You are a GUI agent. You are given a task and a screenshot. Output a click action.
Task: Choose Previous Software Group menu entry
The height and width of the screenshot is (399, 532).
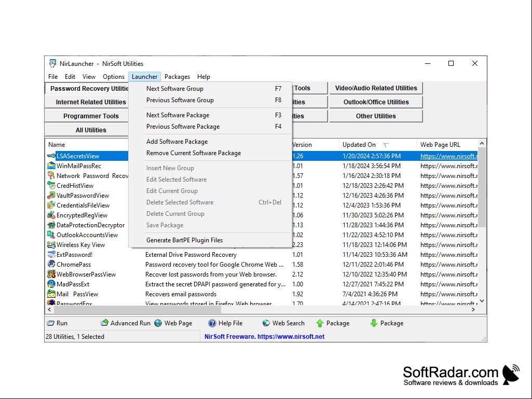click(x=211, y=100)
